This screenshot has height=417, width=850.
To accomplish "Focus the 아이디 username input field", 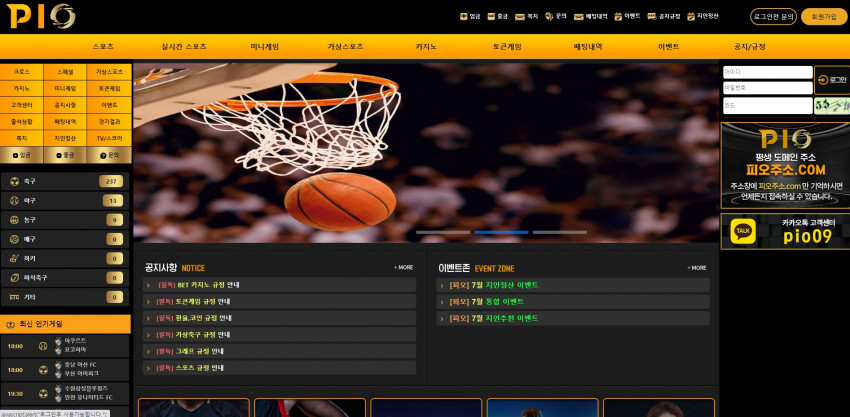I will point(768,72).
